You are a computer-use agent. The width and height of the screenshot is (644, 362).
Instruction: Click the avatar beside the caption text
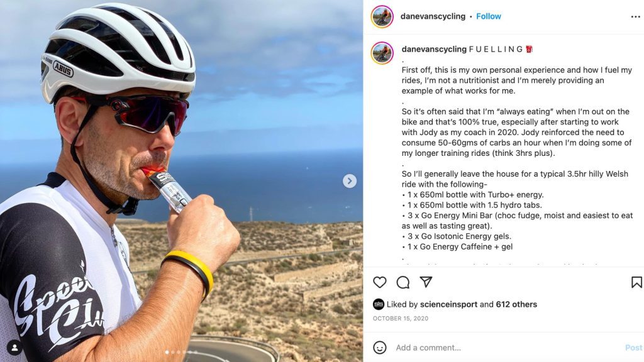coord(382,53)
